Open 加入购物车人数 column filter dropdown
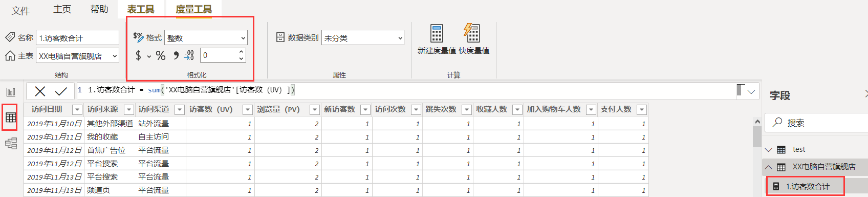The image size is (868, 197). click(x=591, y=109)
